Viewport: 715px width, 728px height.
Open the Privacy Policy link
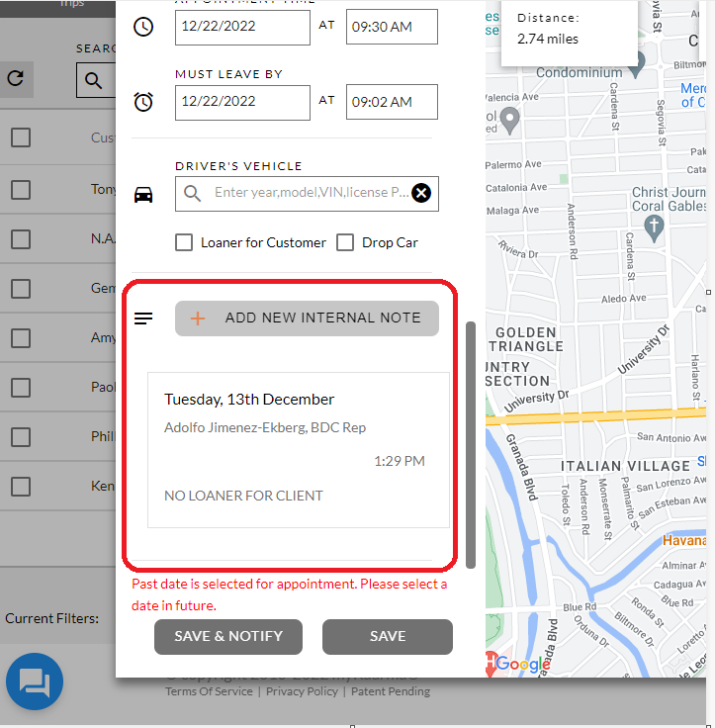tap(302, 691)
